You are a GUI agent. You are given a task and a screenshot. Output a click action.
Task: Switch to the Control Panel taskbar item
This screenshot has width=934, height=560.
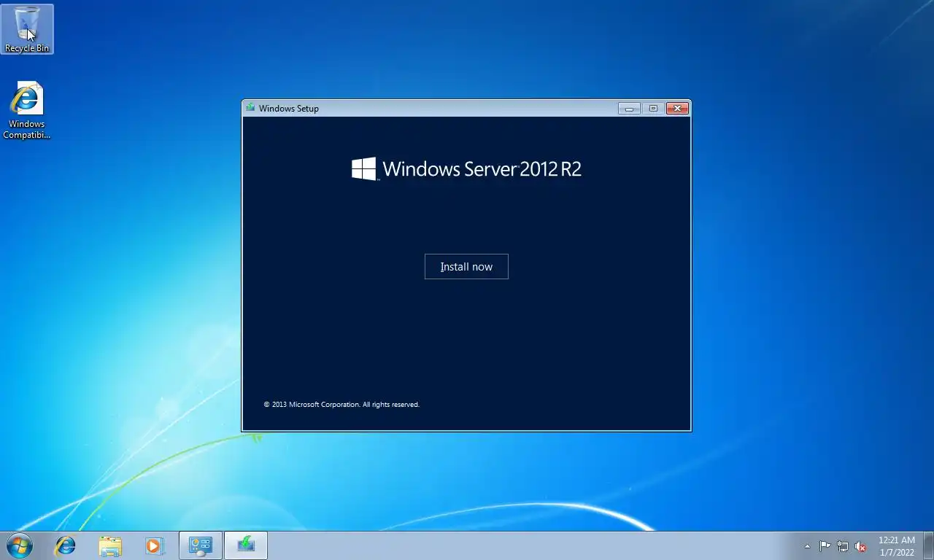201,545
